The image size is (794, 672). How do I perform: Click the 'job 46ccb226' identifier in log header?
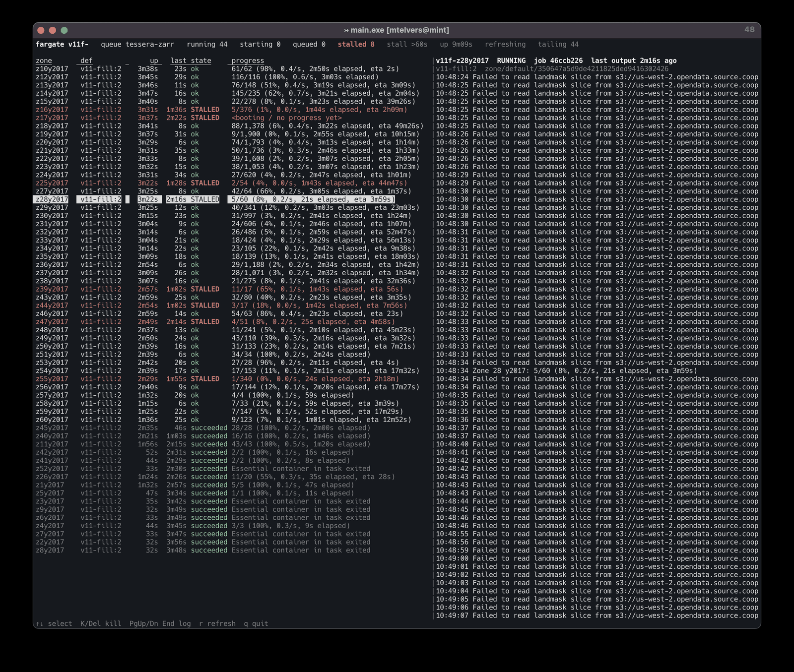[558, 61]
